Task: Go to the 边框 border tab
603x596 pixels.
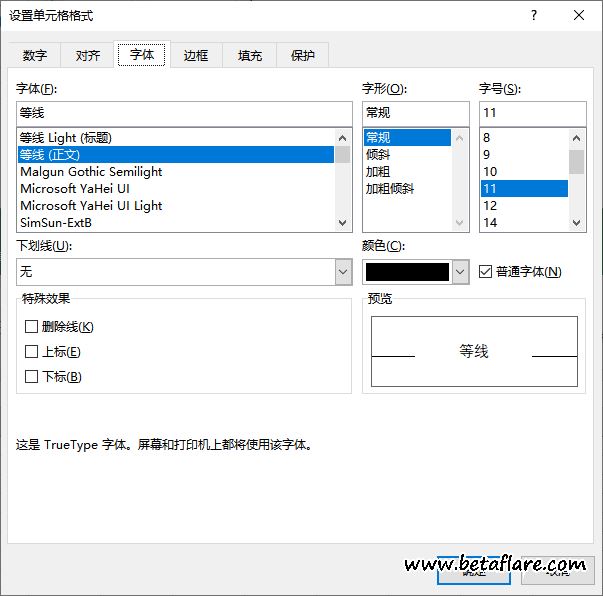Action: 196,56
